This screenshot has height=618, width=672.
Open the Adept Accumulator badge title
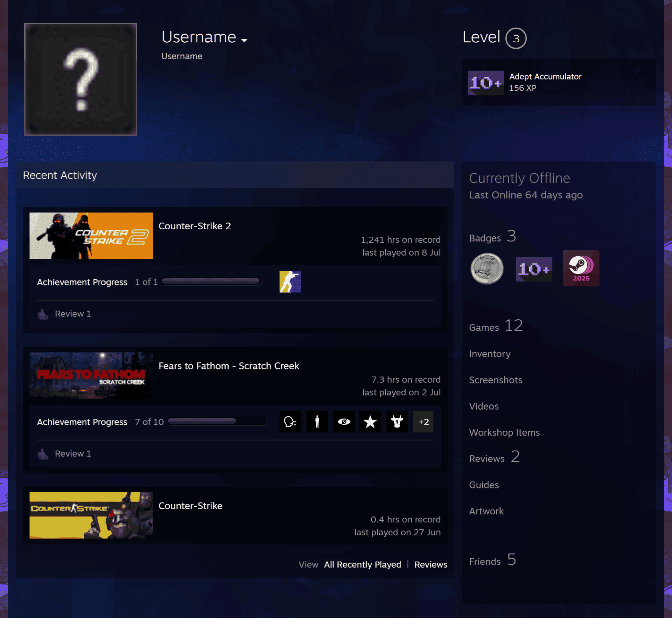click(545, 77)
